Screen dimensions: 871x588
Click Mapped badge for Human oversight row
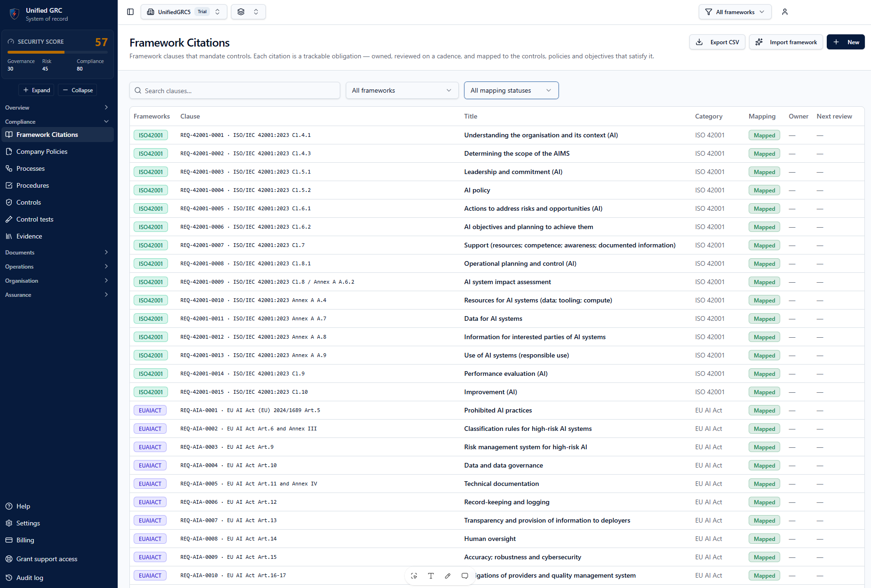pyautogui.click(x=764, y=539)
